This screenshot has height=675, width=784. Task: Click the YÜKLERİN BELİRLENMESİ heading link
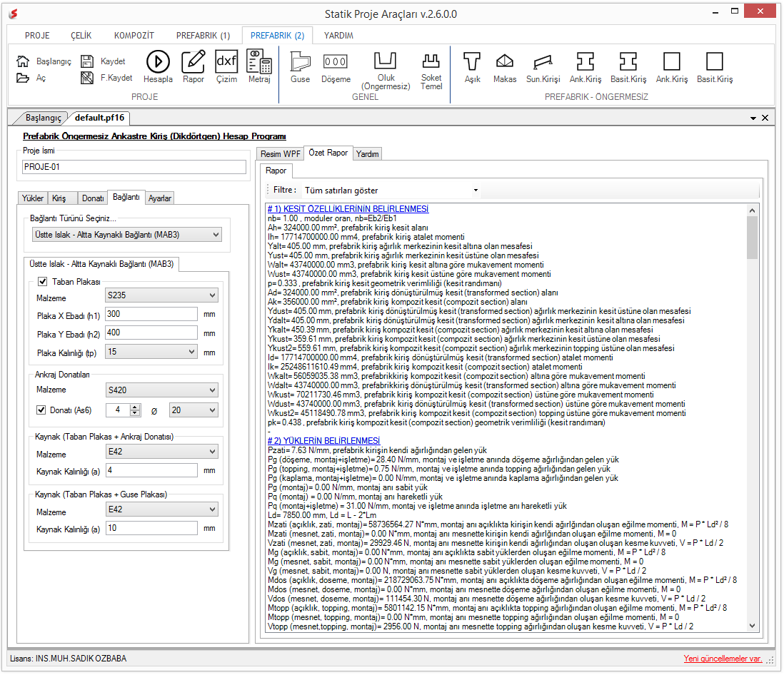tap(323, 441)
